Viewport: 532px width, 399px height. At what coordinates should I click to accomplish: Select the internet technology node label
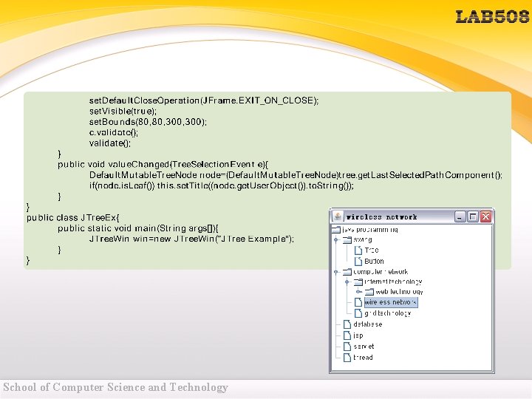393,282
